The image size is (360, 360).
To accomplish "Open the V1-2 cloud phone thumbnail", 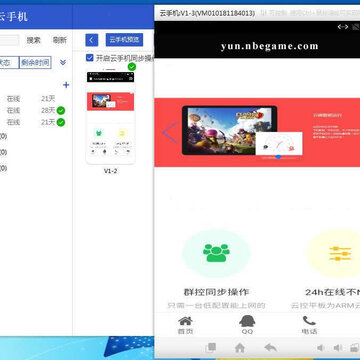I will tap(110, 117).
